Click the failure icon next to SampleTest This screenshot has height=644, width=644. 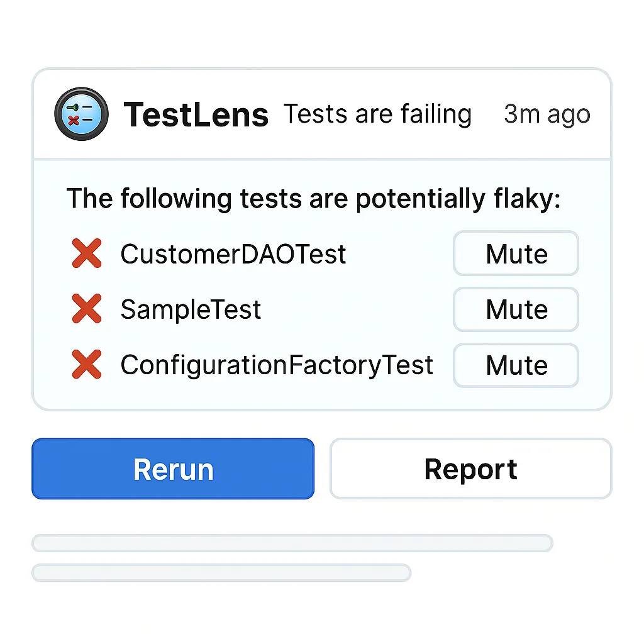87,309
